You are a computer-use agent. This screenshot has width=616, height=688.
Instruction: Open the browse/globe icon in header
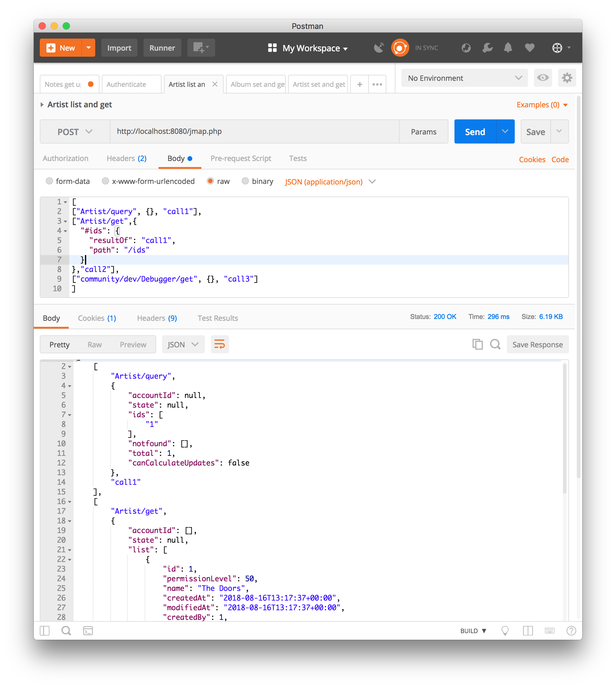466,48
